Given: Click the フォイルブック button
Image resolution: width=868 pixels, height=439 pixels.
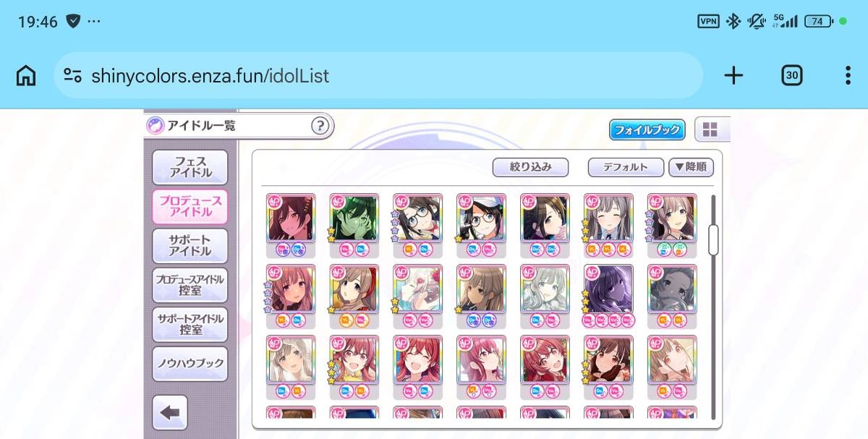Looking at the screenshot, I should pyautogui.click(x=647, y=130).
